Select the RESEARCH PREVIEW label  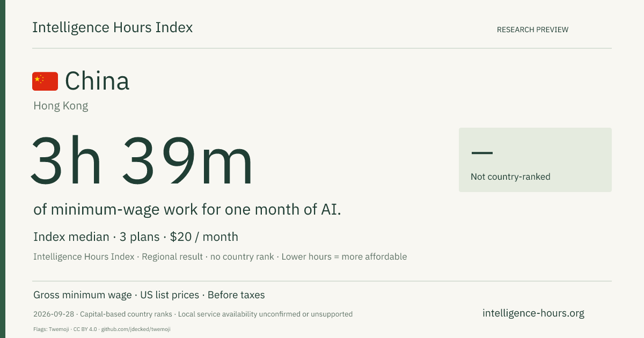[532, 30]
